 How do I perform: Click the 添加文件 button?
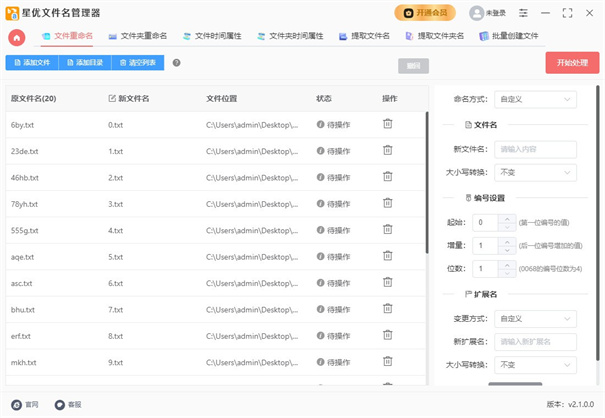coord(29,62)
